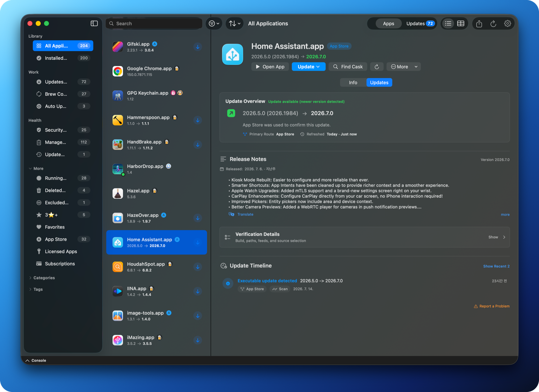Image resolution: width=539 pixels, height=392 pixels.
Task: Click the download arrow next to Gifski.app
Action: 198,47
